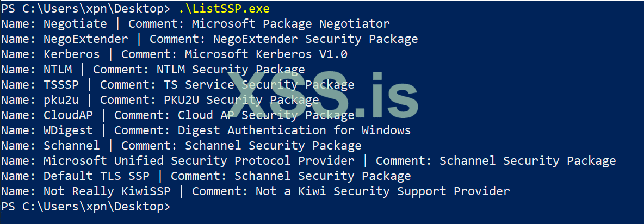This screenshot has width=644, height=224.
Task: Click the Microsoft Package Negotiator comment
Action: click(x=291, y=24)
